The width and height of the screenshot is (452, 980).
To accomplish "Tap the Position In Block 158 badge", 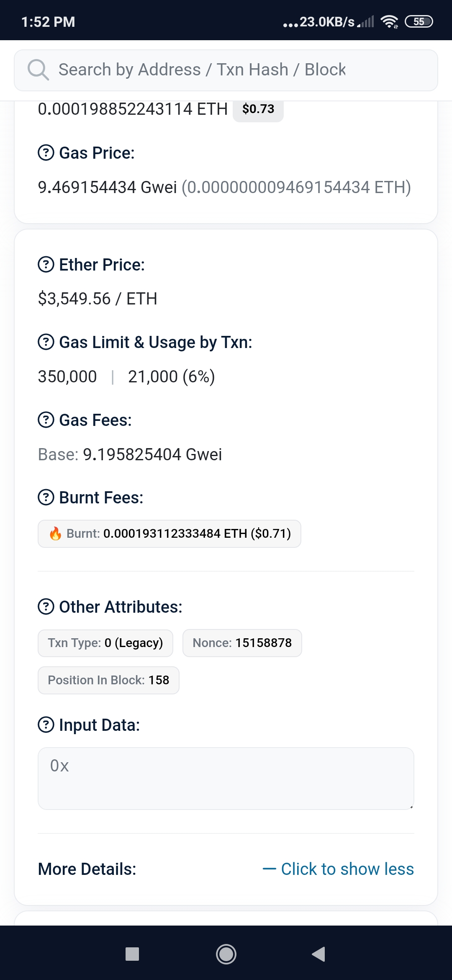I will [109, 680].
